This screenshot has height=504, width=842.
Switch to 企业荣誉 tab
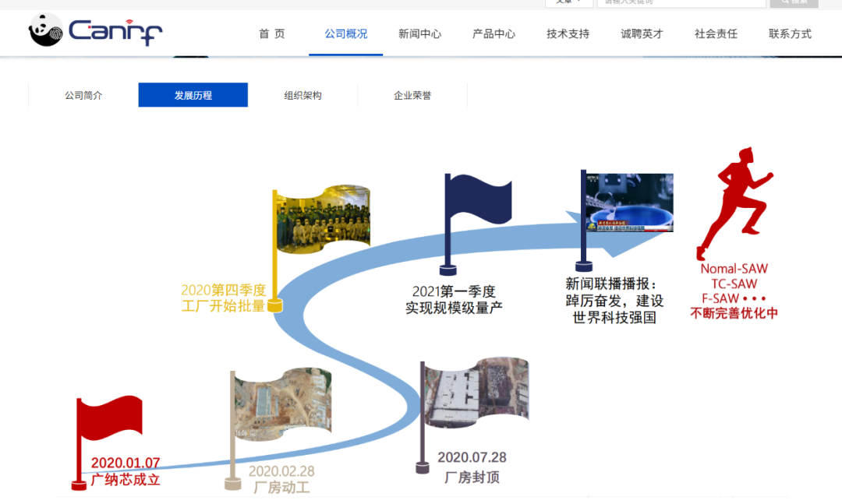point(412,95)
